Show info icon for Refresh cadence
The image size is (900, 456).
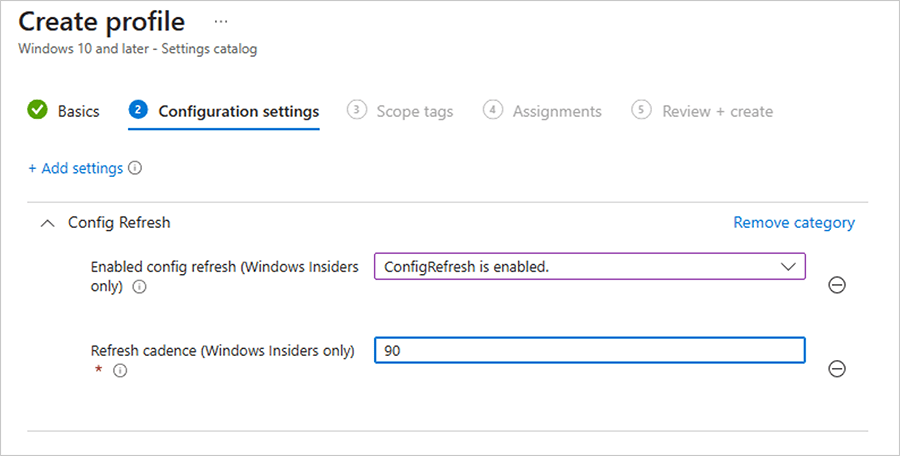tap(120, 371)
